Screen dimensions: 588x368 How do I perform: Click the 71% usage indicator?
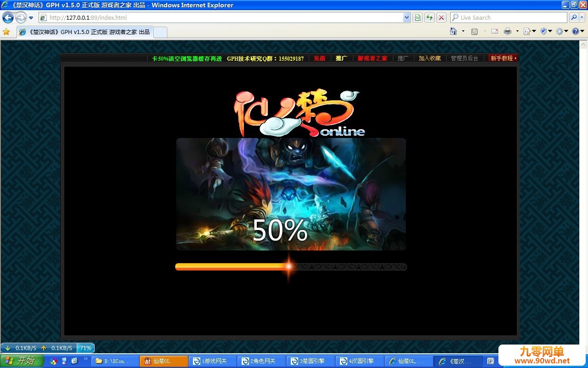85,348
